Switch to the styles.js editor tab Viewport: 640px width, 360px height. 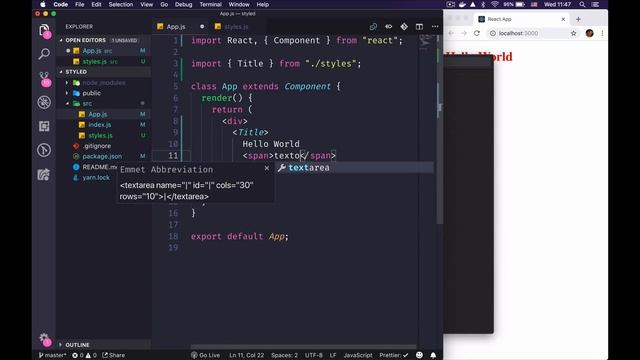point(236,27)
